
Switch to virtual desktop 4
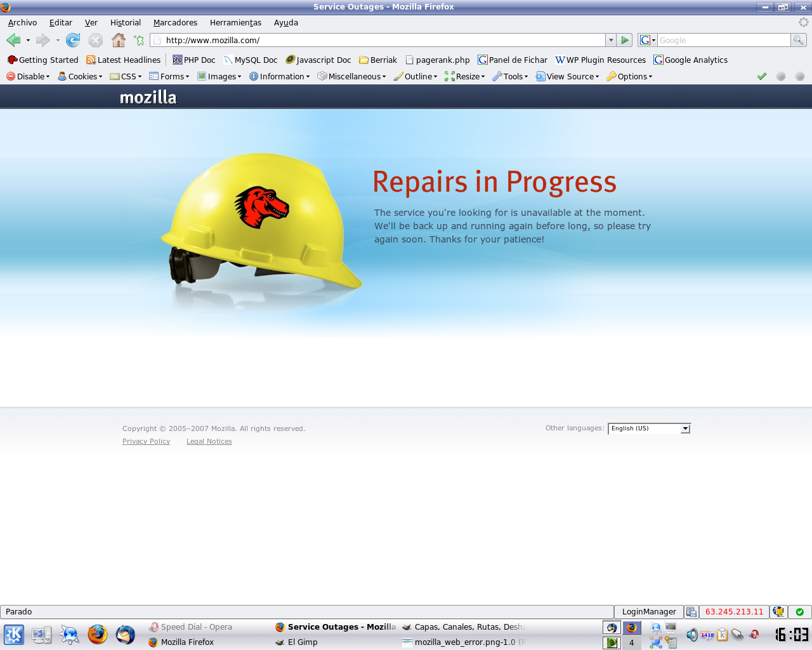pyautogui.click(x=631, y=642)
